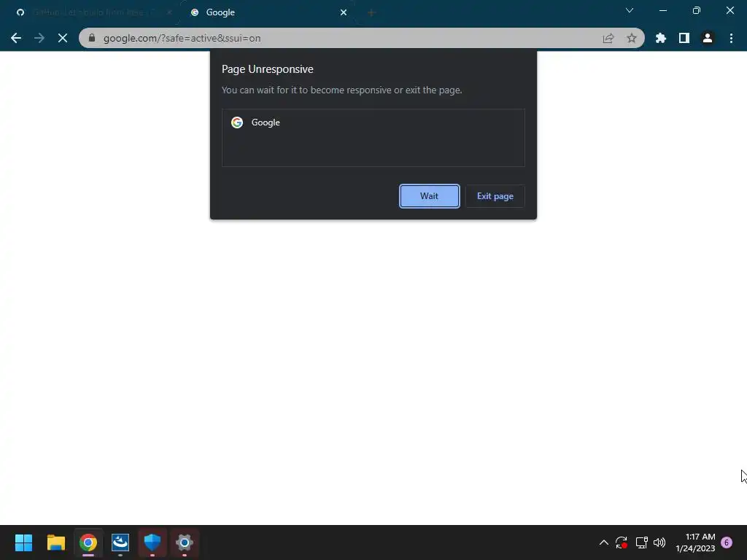Click the sync status tray icon
747x560 pixels.
tap(622, 542)
